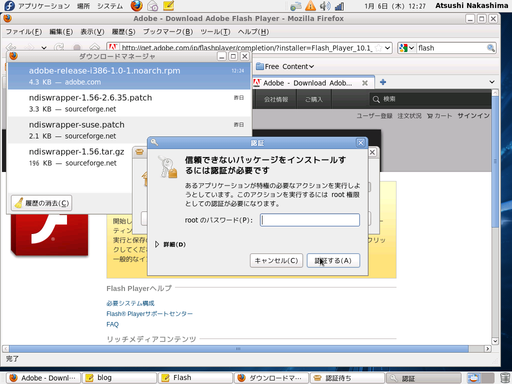Open Firefox ツール(T) menu

point(215,32)
